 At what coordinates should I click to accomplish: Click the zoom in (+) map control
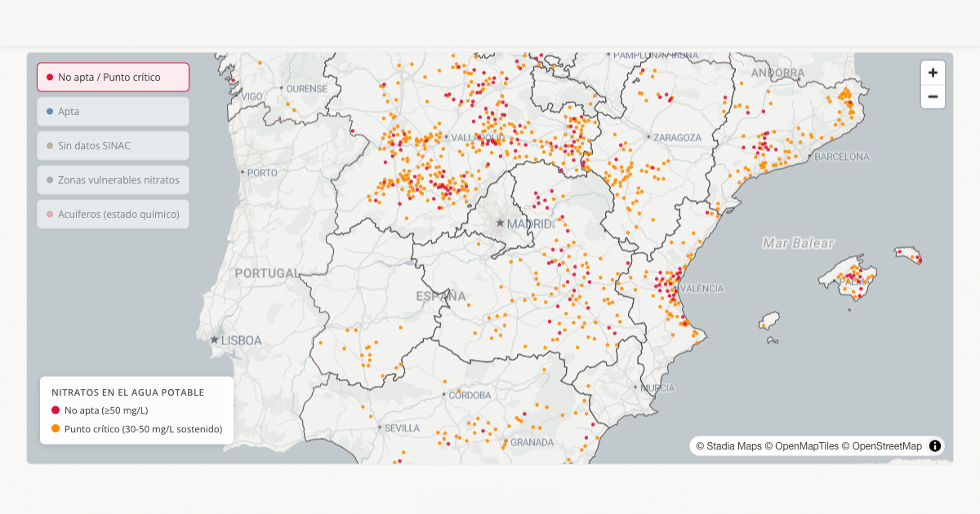(933, 73)
